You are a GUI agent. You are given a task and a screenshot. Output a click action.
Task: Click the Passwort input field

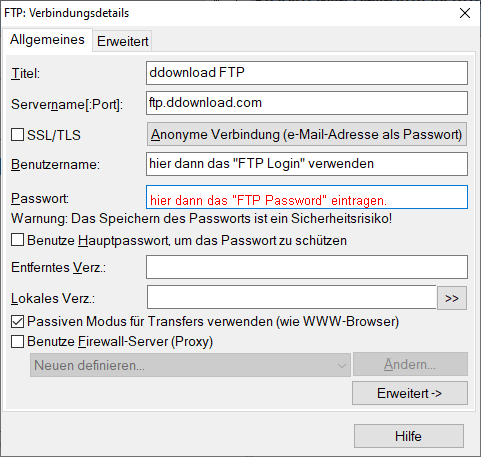point(307,197)
